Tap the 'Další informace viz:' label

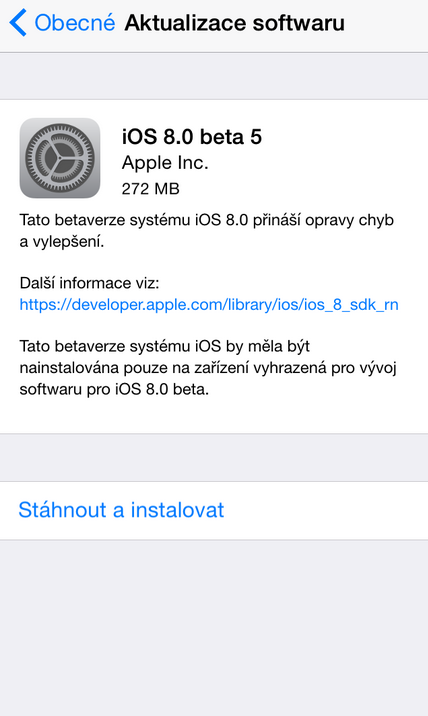pyautogui.click(x=90, y=283)
